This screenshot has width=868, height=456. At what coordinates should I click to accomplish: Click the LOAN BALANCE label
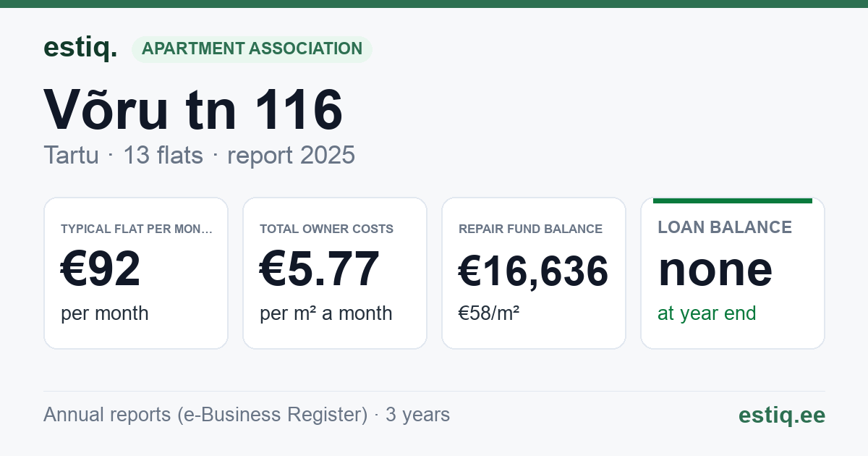point(725,227)
